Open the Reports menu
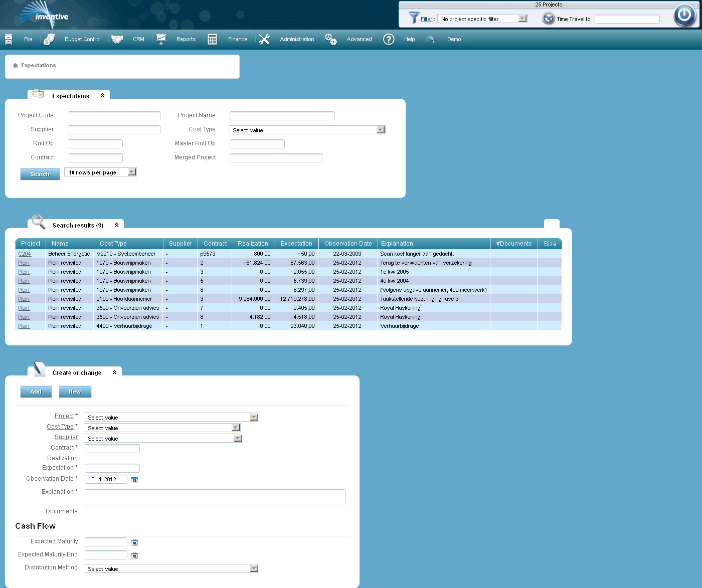702x588 pixels. [186, 39]
